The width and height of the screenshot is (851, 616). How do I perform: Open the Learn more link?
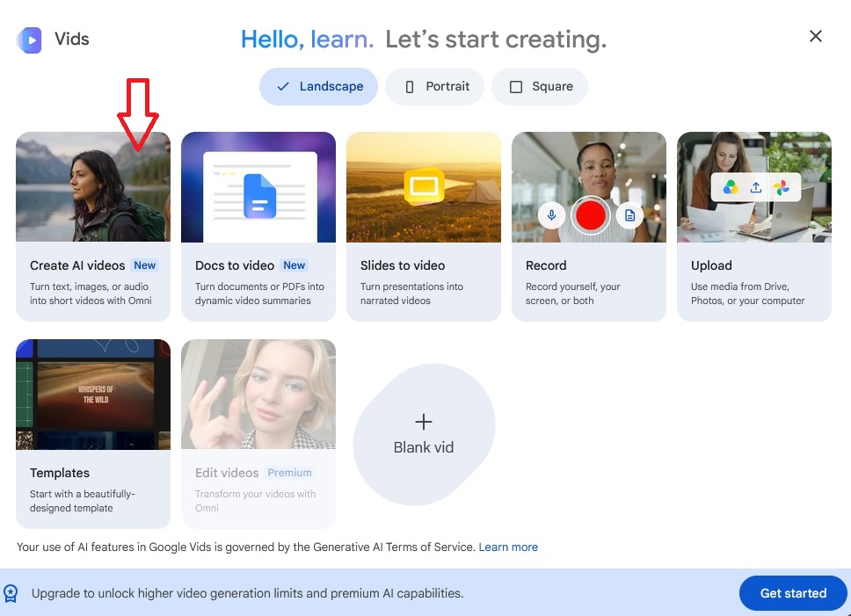pyautogui.click(x=508, y=547)
